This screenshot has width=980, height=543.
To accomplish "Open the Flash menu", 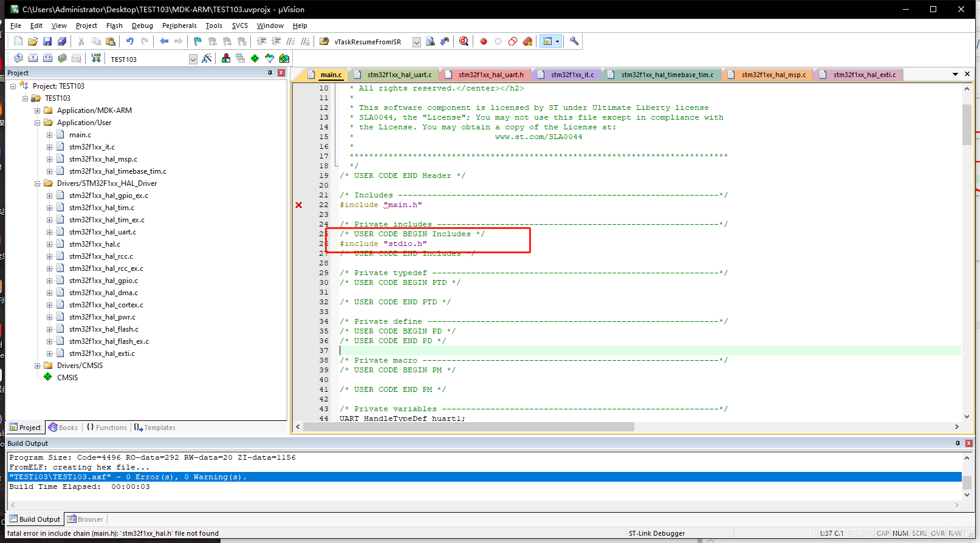I will tap(114, 26).
